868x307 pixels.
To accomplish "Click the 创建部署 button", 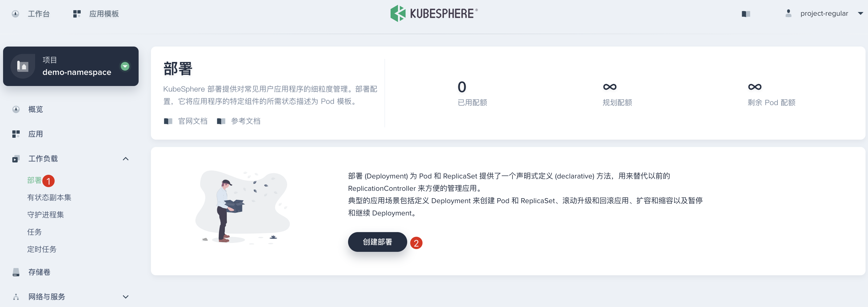I will pyautogui.click(x=377, y=242).
